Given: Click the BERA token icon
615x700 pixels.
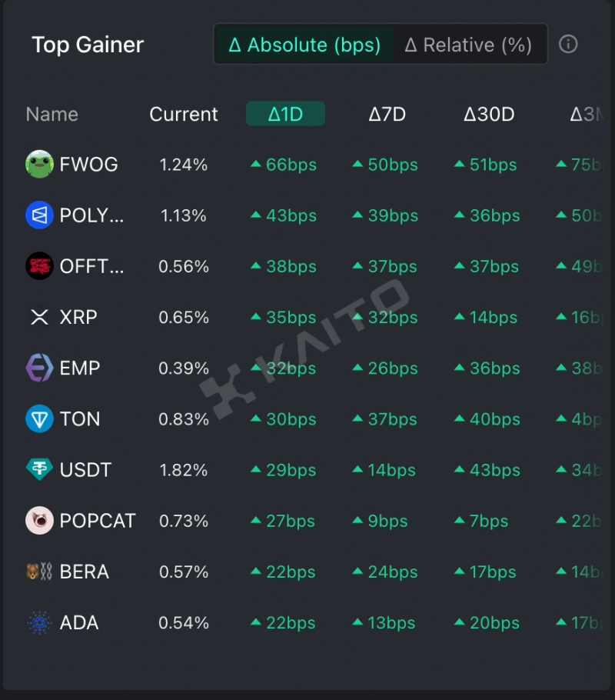Looking at the screenshot, I should [39, 572].
